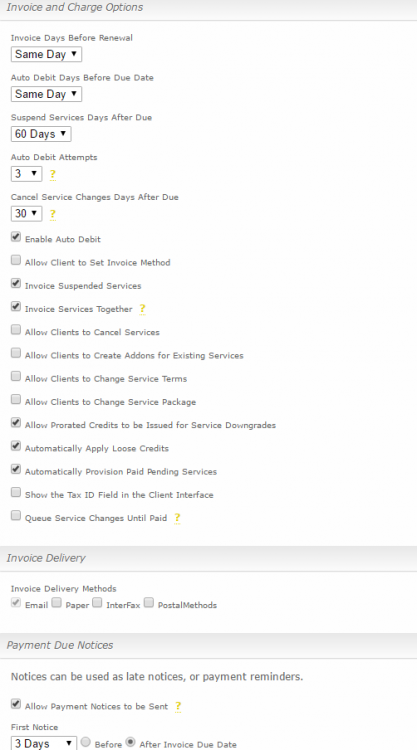Open Invoice Days Before Renewal dropdown
The height and width of the screenshot is (750, 417).
tap(46, 54)
